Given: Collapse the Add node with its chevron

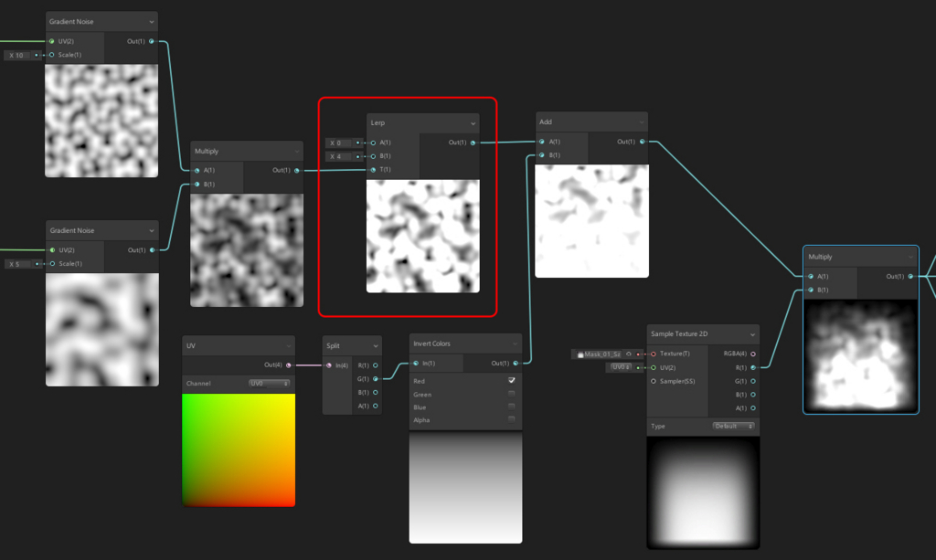Looking at the screenshot, I should click(x=642, y=122).
